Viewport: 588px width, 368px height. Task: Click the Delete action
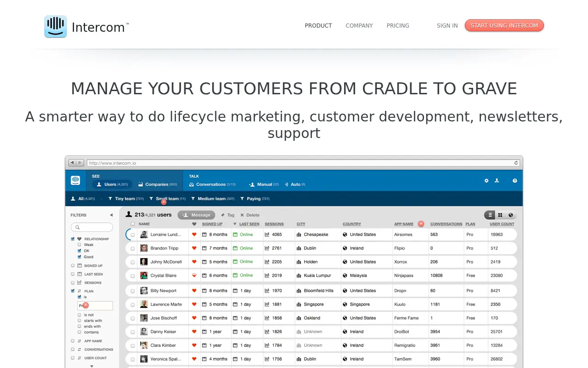point(250,215)
